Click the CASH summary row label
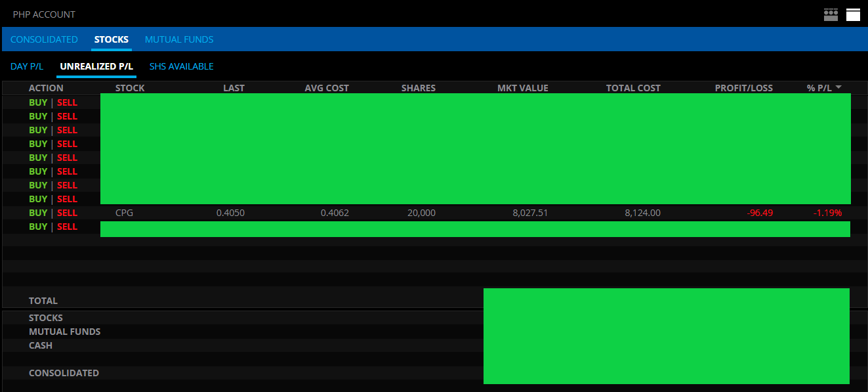Screen dimensions: 868x392 (41, 345)
